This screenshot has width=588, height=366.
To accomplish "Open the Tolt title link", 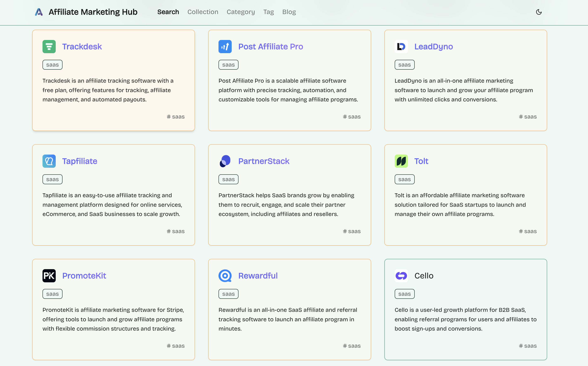I will 421,161.
